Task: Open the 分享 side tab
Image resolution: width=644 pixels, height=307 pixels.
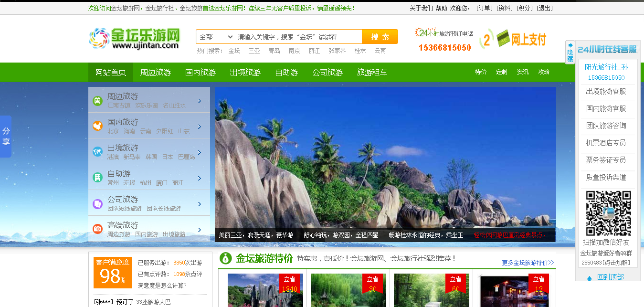Action: click(6, 137)
